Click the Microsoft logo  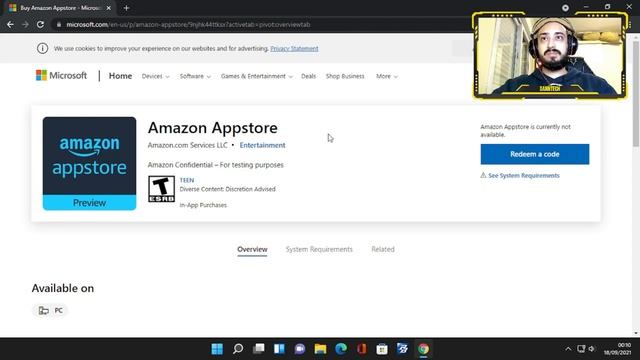point(61,76)
